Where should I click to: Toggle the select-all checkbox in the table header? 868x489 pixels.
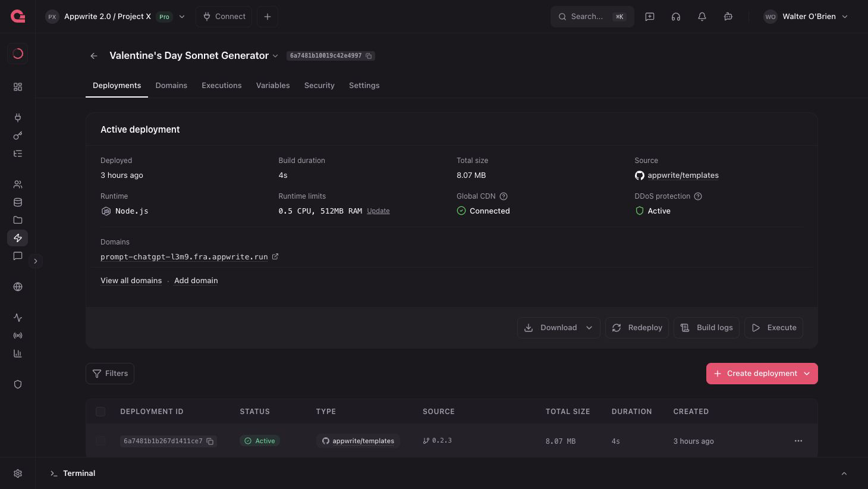[100, 412]
